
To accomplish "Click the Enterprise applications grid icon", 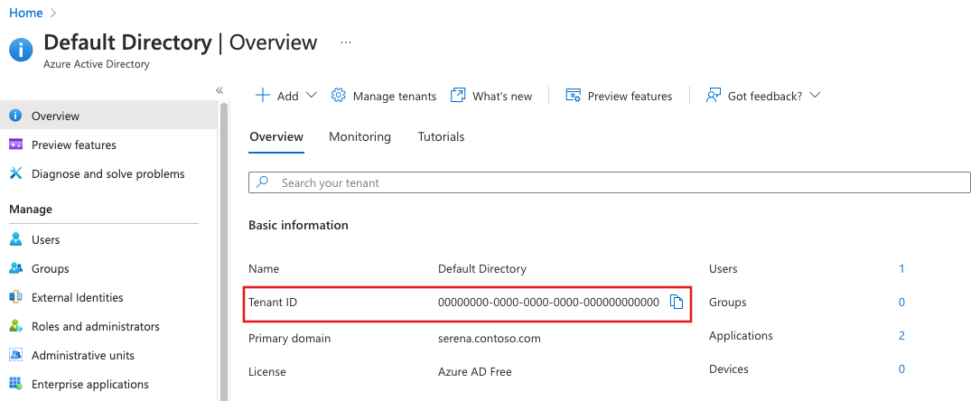I will tap(15, 383).
